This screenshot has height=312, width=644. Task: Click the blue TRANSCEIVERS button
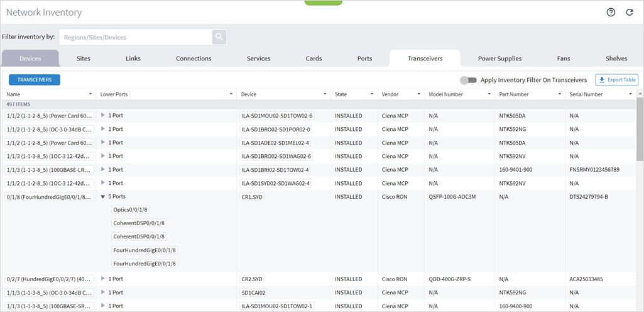click(x=35, y=80)
